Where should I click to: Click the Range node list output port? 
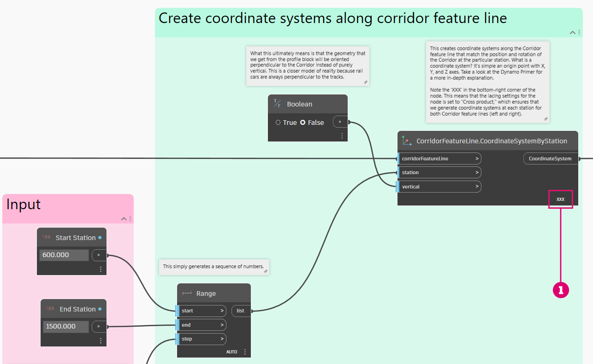coord(241,311)
